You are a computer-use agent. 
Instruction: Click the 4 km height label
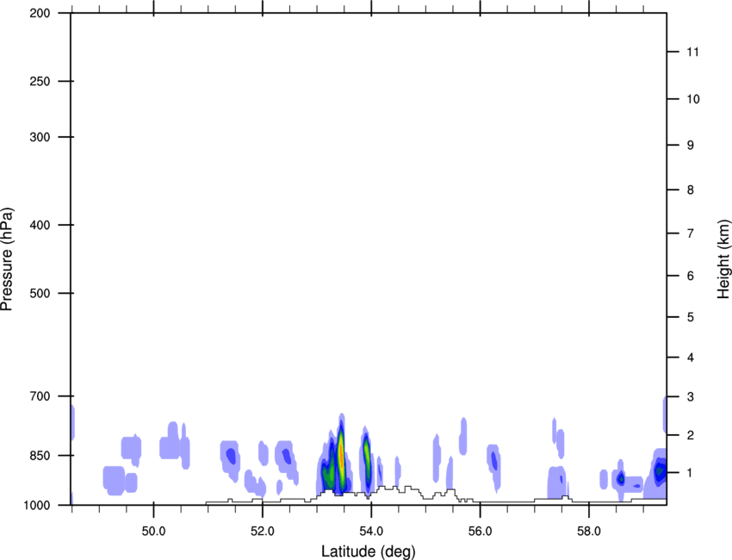(x=691, y=358)
